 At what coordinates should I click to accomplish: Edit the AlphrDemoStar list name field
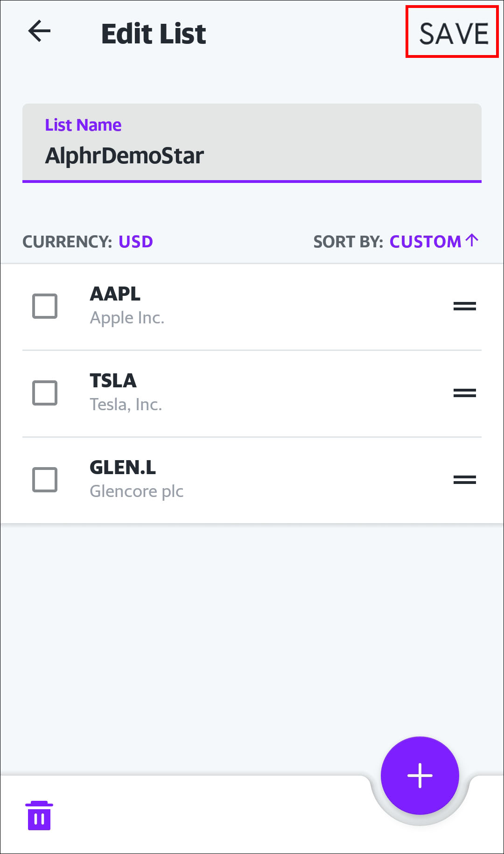pyautogui.click(x=252, y=143)
